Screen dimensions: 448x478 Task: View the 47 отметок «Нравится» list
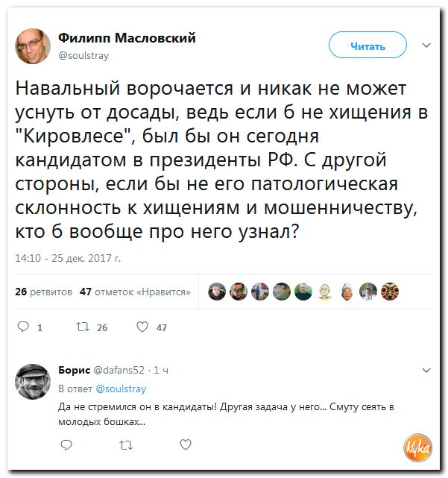point(134,292)
